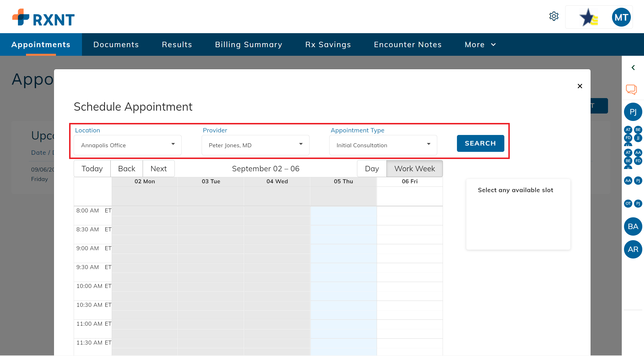Screen dimensions: 644x356
Task: Select the 04 Wed column header
Action: click(277, 181)
